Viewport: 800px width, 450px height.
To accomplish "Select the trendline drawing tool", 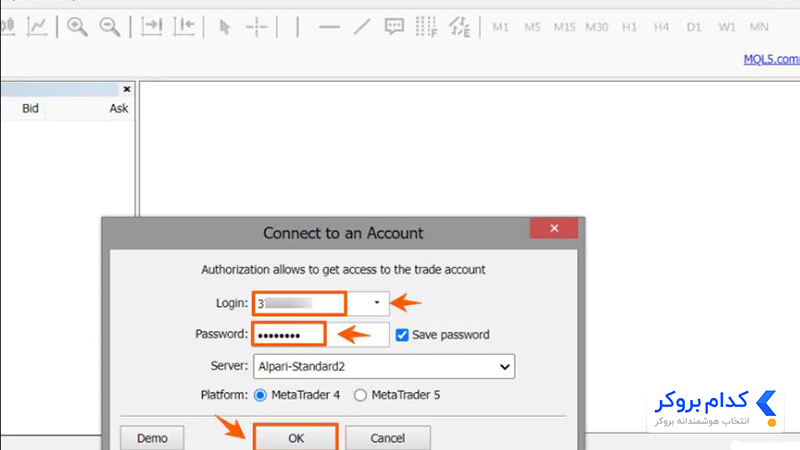I will pyautogui.click(x=362, y=27).
